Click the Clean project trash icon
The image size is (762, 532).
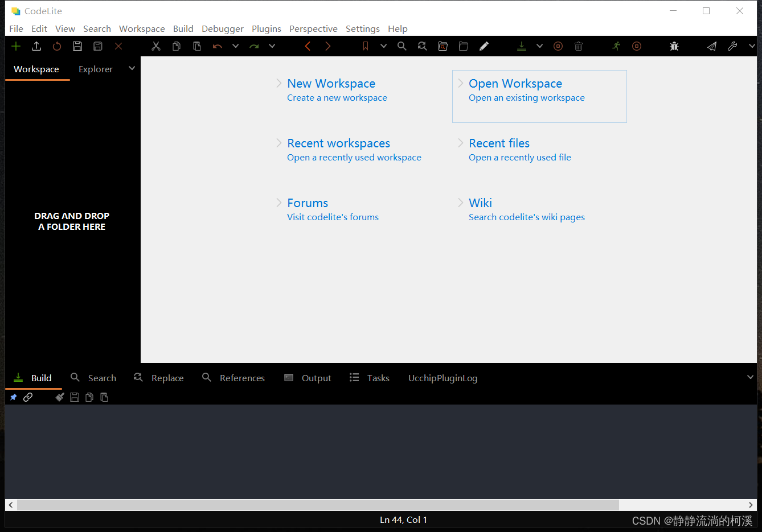coord(579,46)
